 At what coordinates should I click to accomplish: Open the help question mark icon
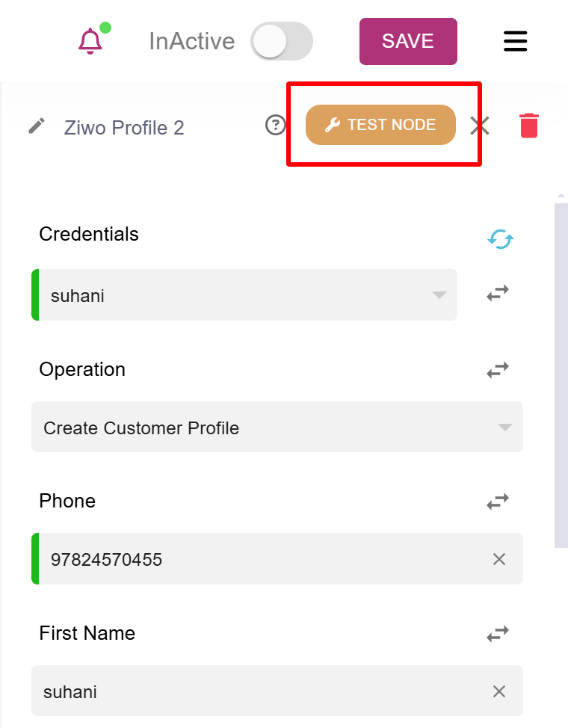(276, 125)
